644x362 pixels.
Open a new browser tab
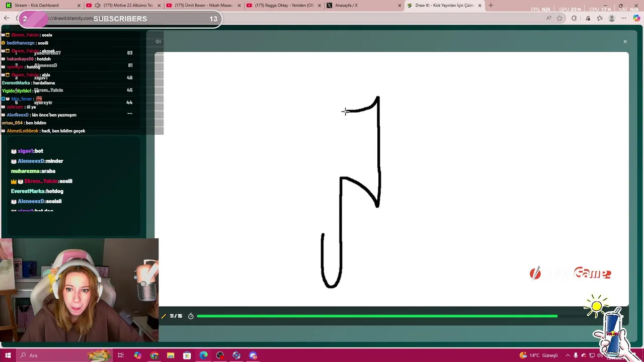click(491, 6)
